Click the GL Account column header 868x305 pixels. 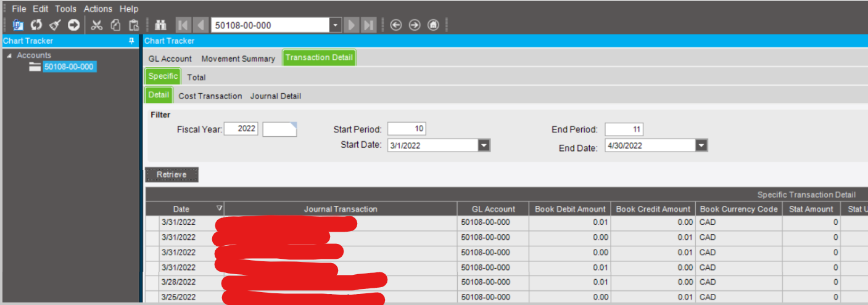493,209
